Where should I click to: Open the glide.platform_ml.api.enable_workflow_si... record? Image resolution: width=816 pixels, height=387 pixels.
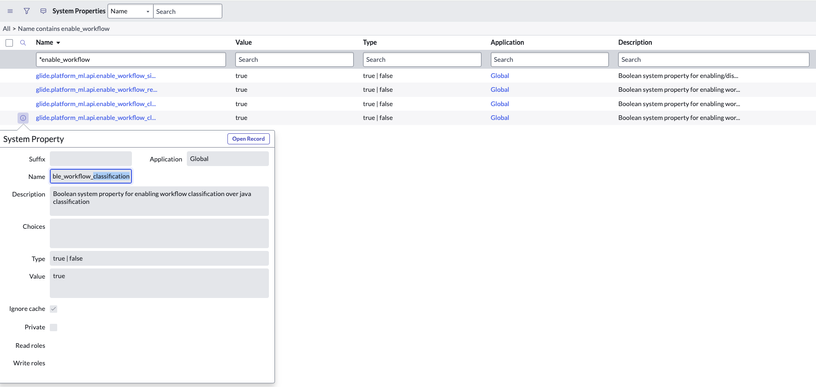[x=96, y=76]
